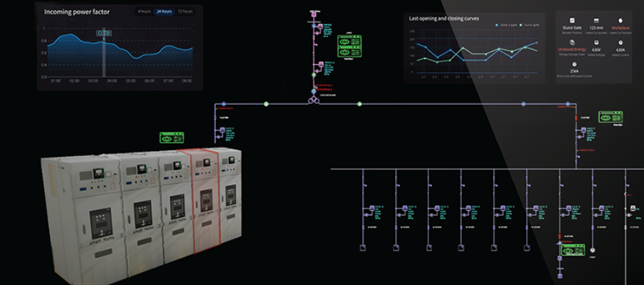644x285 pixels.
Task: Switch to the 24 hours view
Action: click(163, 12)
